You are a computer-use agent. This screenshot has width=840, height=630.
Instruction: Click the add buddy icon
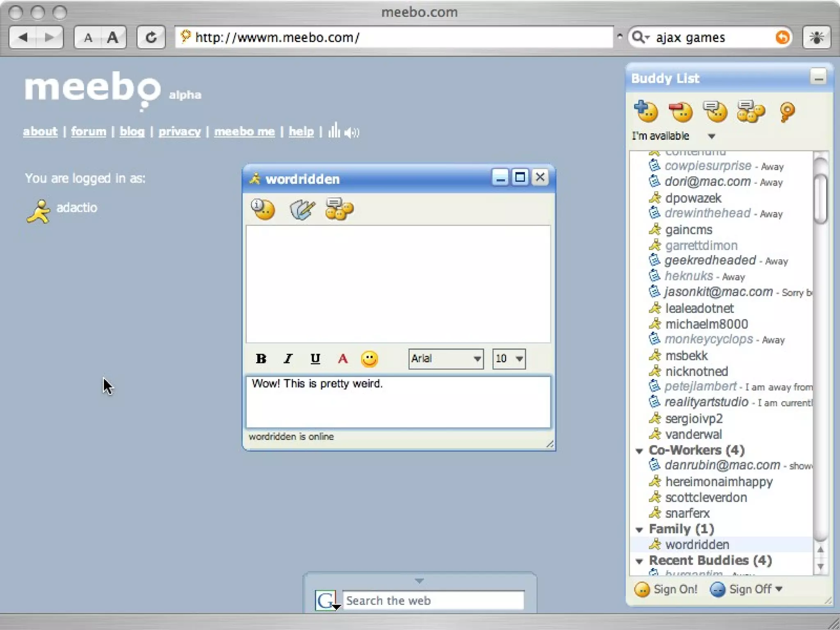[646, 112]
